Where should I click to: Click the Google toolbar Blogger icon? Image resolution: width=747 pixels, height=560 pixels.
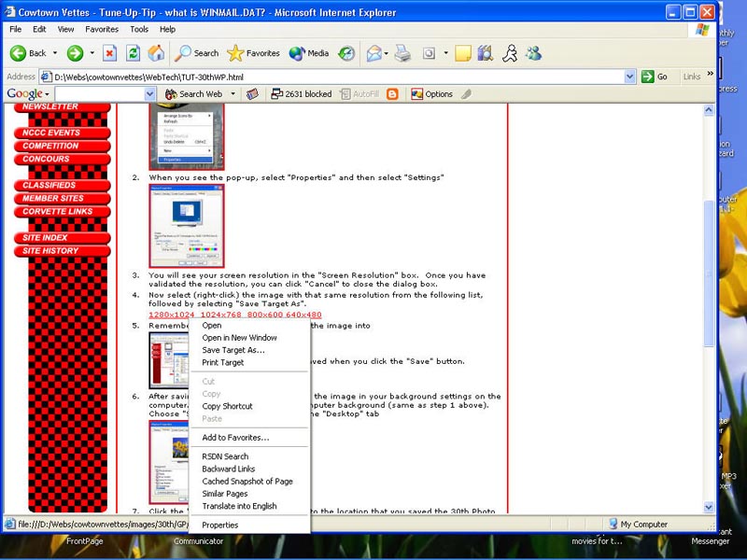(x=392, y=94)
